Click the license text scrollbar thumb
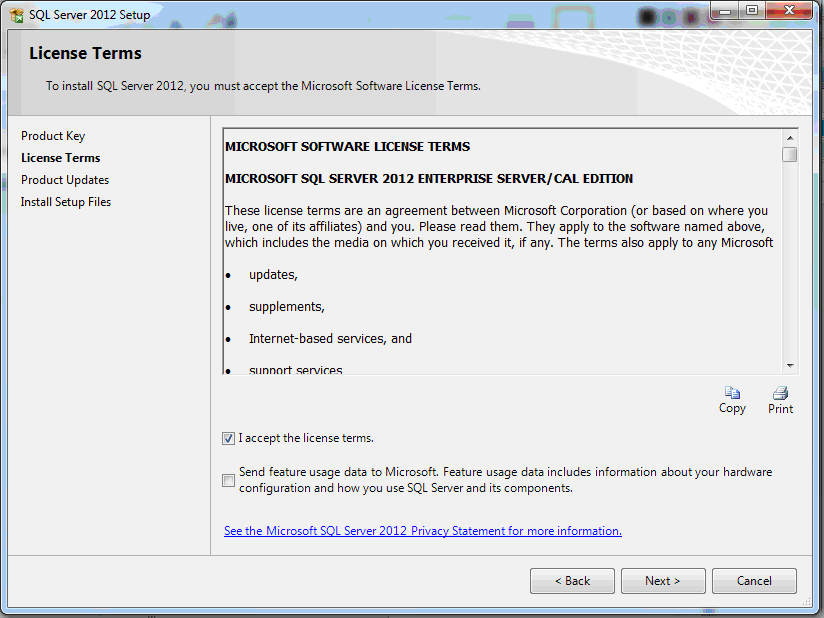This screenshot has height=618, width=824. [x=789, y=154]
